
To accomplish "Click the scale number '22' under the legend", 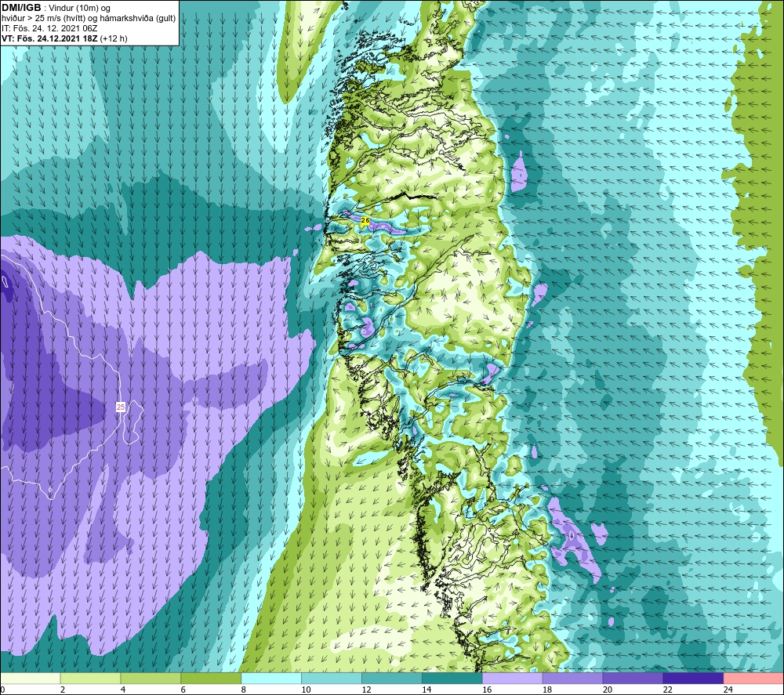I will tap(668, 690).
